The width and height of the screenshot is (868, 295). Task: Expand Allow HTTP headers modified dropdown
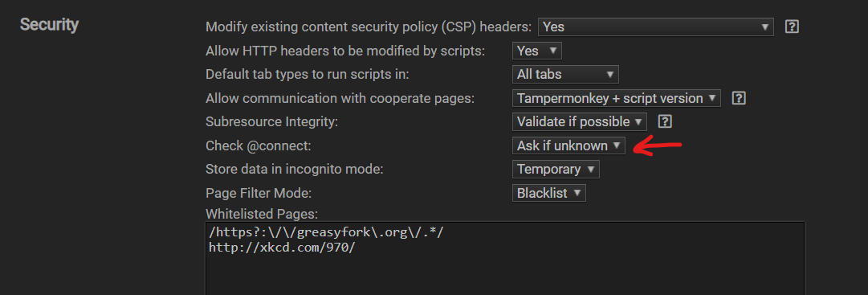click(x=537, y=51)
